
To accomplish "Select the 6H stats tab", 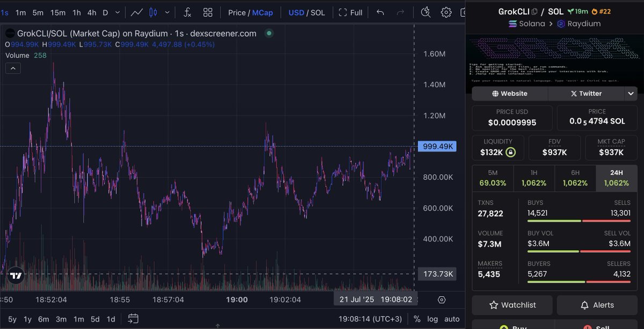I will pos(575,178).
